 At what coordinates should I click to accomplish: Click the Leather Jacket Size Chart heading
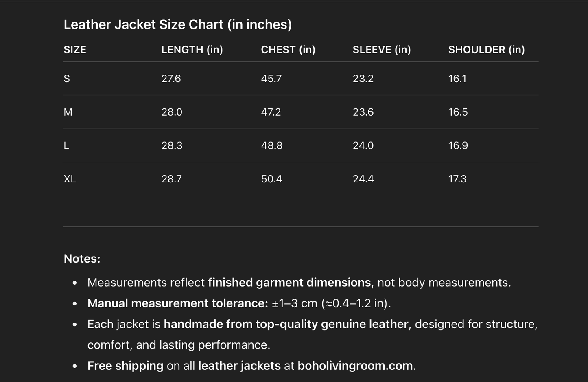coord(177,24)
